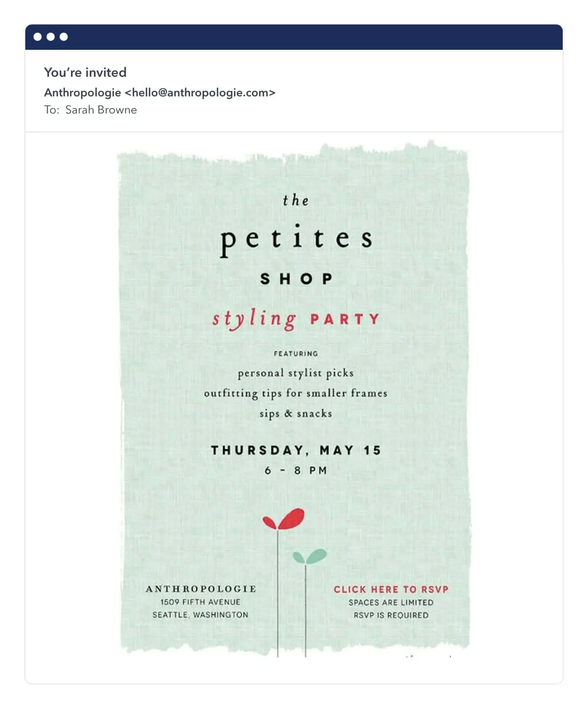Click the "You're invited" subject line
Viewport: 588px width, 708px height.
(x=85, y=72)
